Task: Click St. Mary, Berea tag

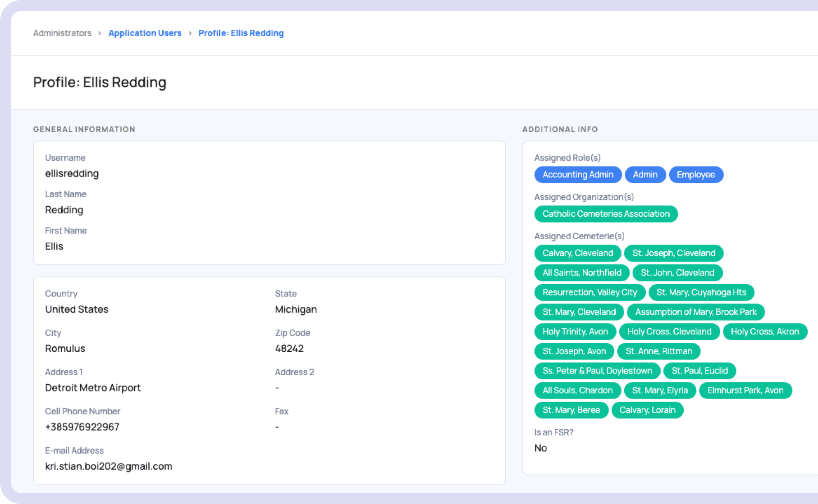Action: click(571, 410)
